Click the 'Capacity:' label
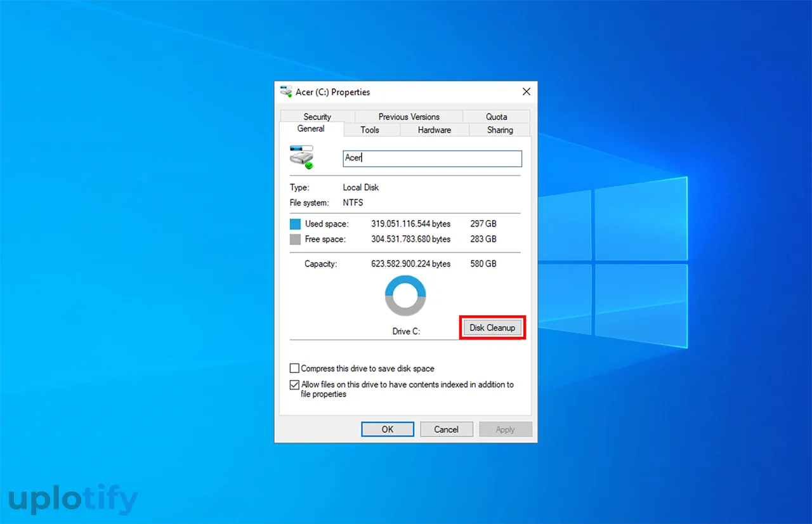Screen dimensions: 812x524 tap(321, 264)
